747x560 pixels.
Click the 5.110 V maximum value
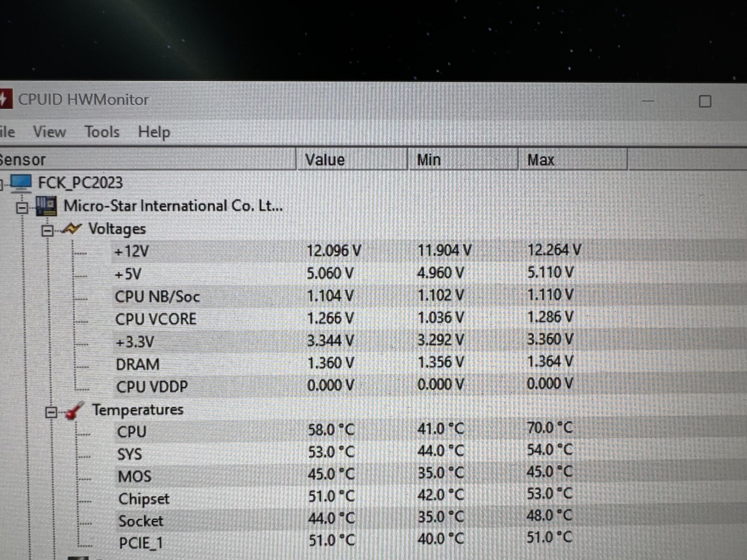[x=550, y=272]
